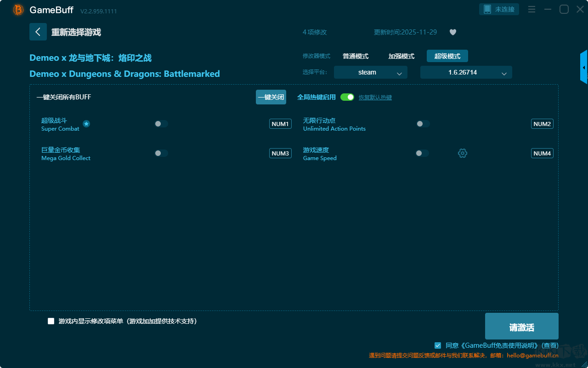Expand the blue side panel arrow

(584, 68)
